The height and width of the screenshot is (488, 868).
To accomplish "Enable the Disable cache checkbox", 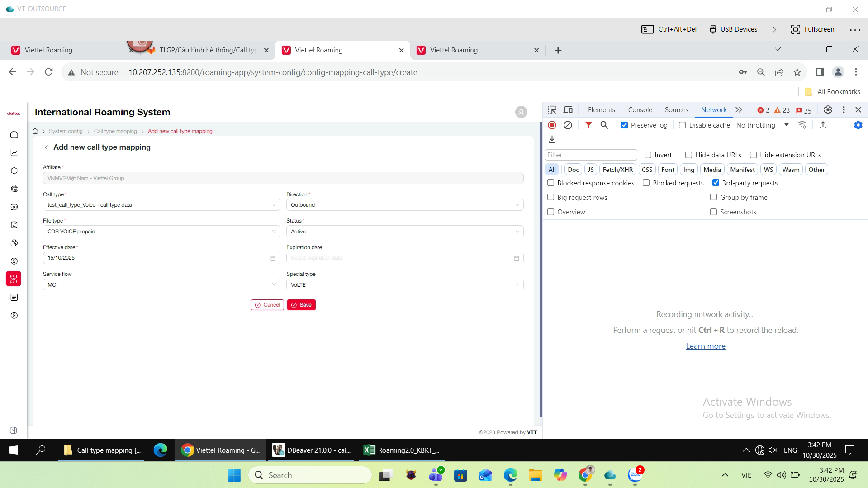I will point(682,125).
